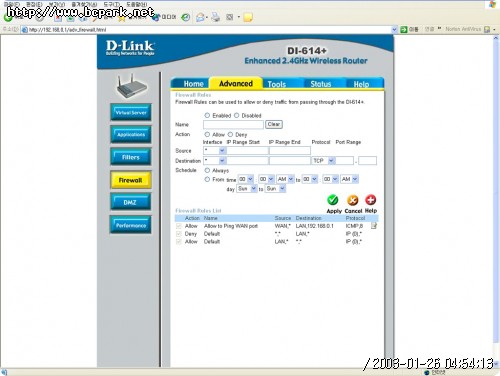Click the "Allow to Ping WAN port" rule name
This screenshot has width=500, height=376.
click(231, 226)
